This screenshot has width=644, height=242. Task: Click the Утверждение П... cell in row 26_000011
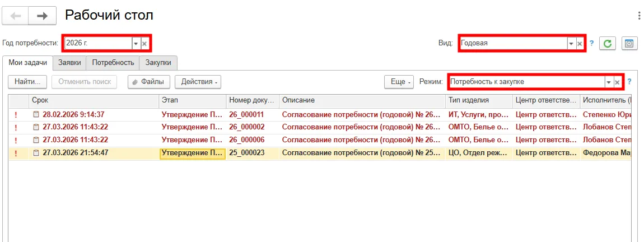pos(193,115)
